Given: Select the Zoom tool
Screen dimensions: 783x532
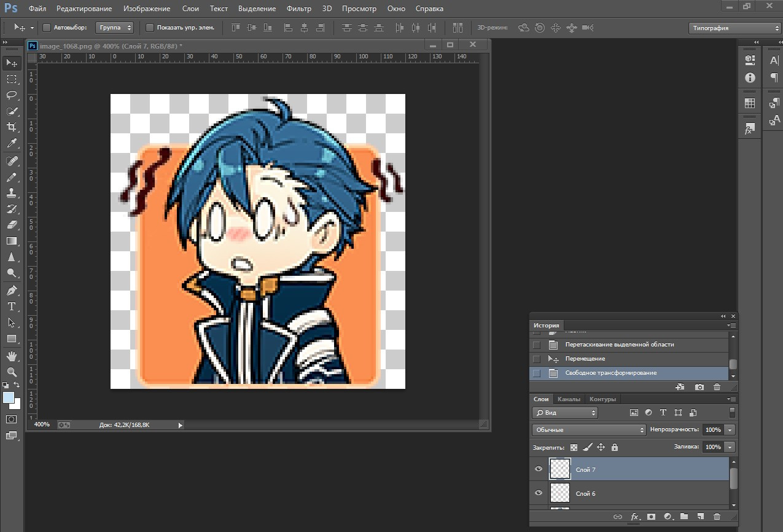Looking at the screenshot, I should pyautogui.click(x=12, y=372).
